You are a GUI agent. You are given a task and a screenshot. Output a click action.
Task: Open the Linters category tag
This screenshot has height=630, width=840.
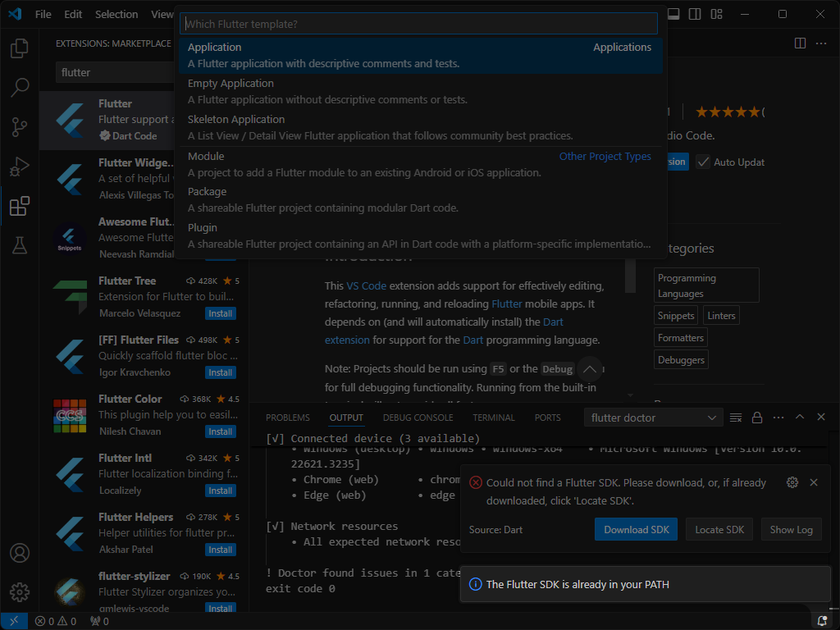[721, 316]
